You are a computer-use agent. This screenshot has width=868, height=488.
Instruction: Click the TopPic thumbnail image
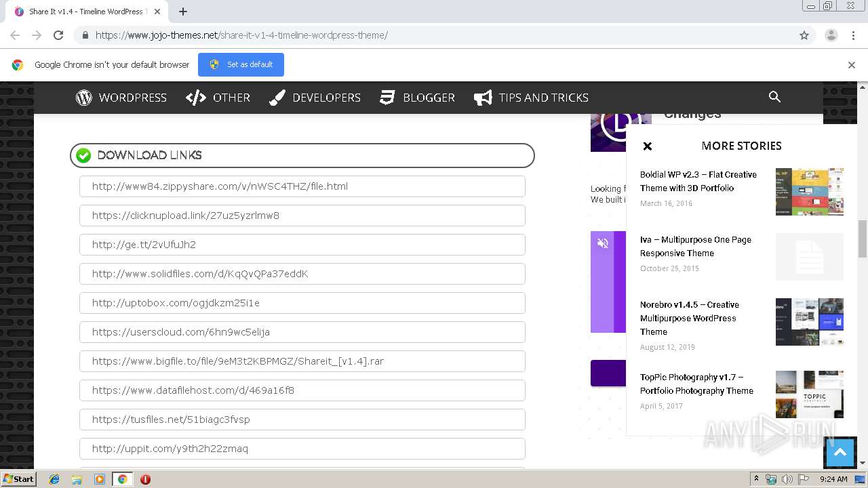[x=810, y=394]
